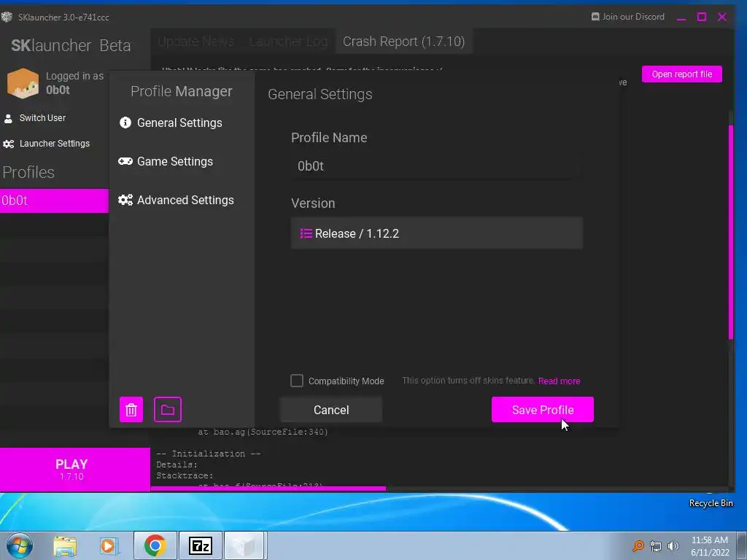Click the network tray icon
Viewport: 747px width, 560px height.
[x=656, y=547]
